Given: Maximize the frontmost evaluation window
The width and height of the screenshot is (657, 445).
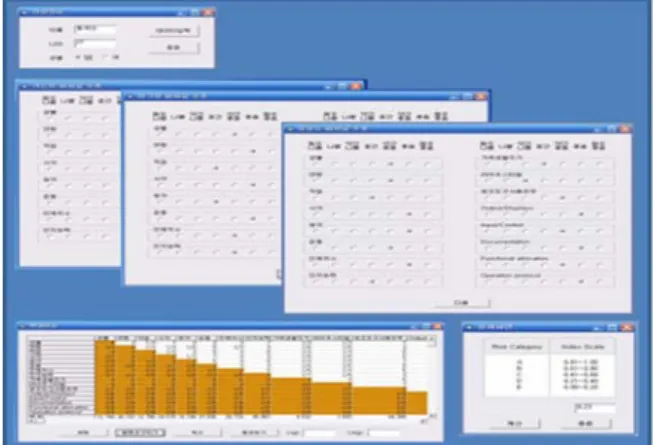Looking at the screenshot, I should [612, 129].
